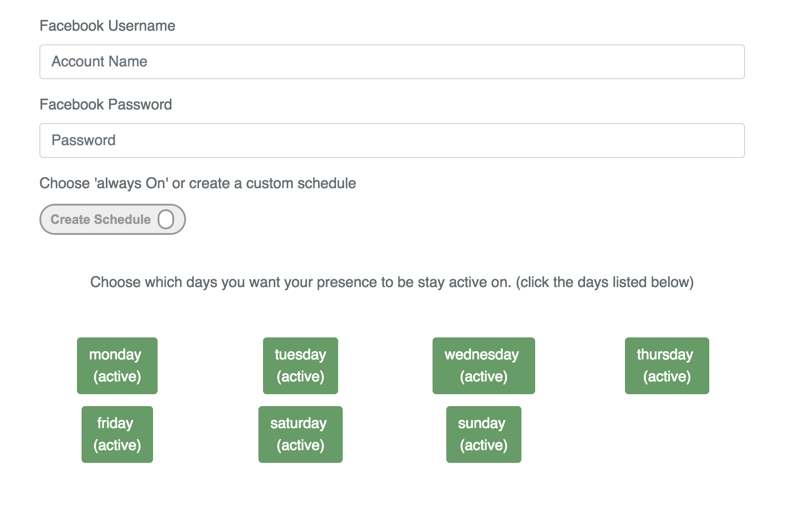The image size is (789, 532).
Task: Turn off Sunday presence
Action: pos(483,434)
